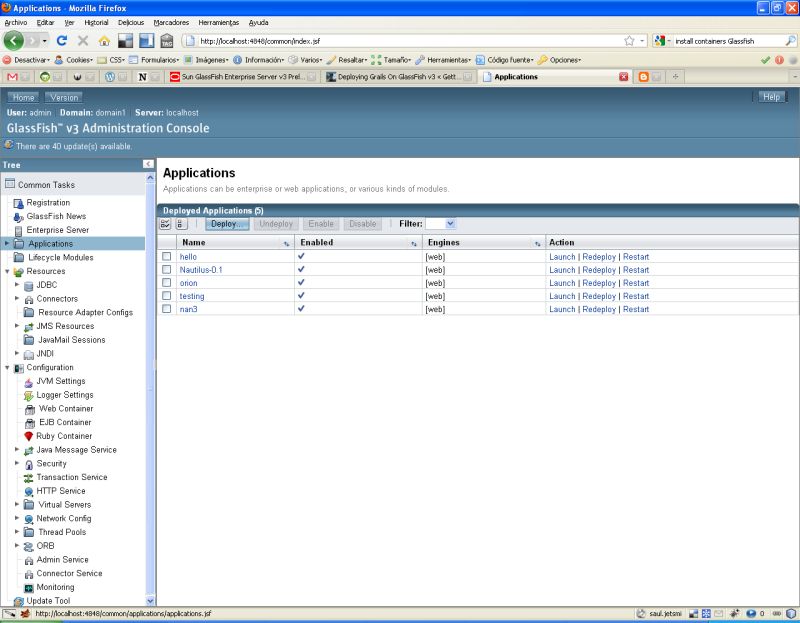
Task: Select Lifecycle Modules in tree
Action: pos(61,258)
